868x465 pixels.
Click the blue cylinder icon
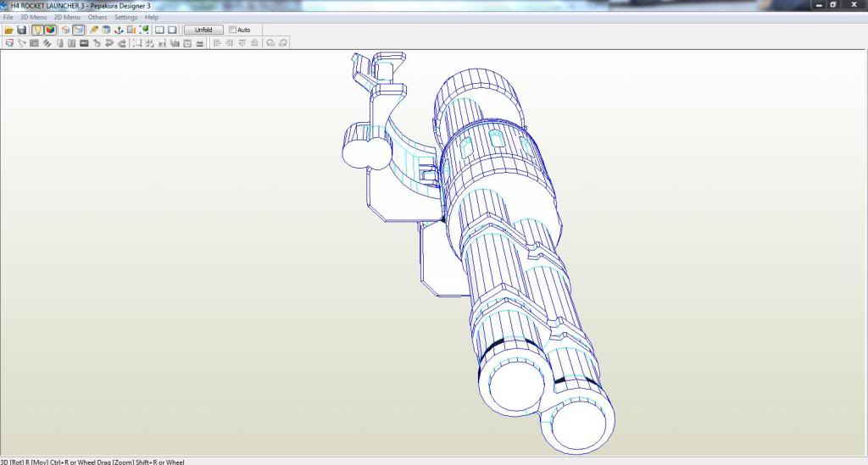coord(106,30)
